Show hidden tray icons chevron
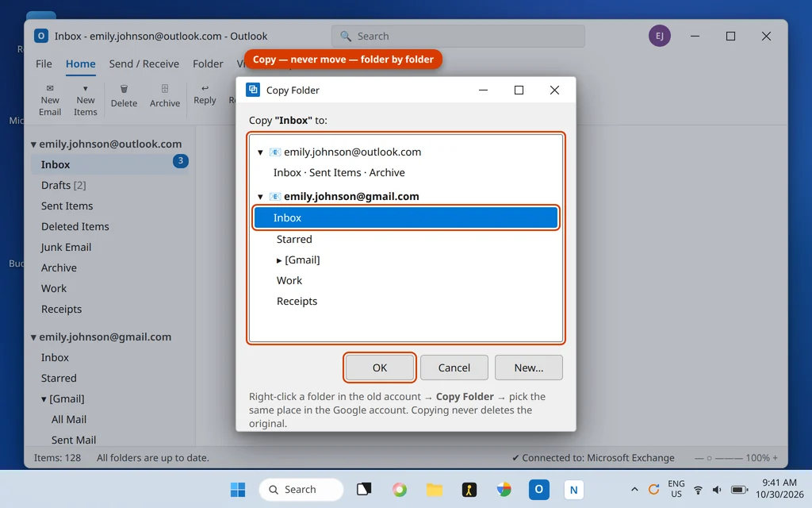This screenshot has height=508, width=812. point(634,489)
